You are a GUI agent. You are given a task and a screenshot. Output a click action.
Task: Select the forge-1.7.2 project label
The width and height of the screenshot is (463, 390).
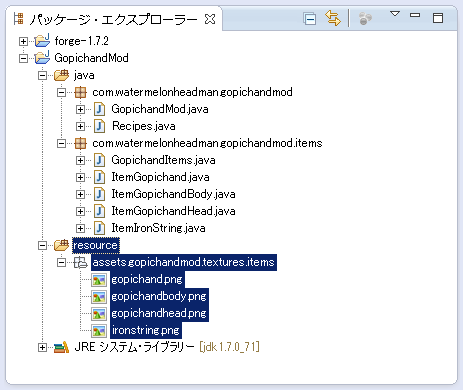coord(82,41)
